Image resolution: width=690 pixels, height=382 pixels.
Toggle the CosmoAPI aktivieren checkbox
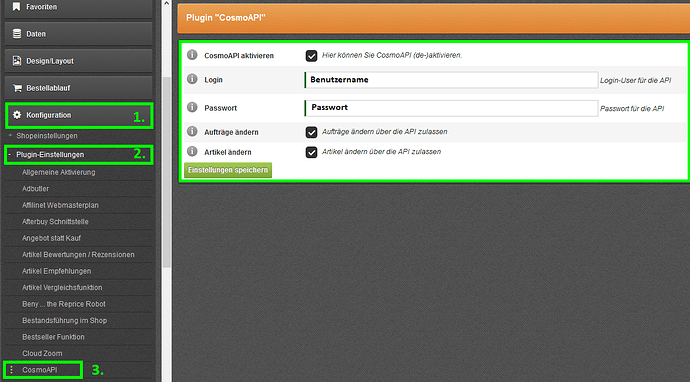(312, 56)
